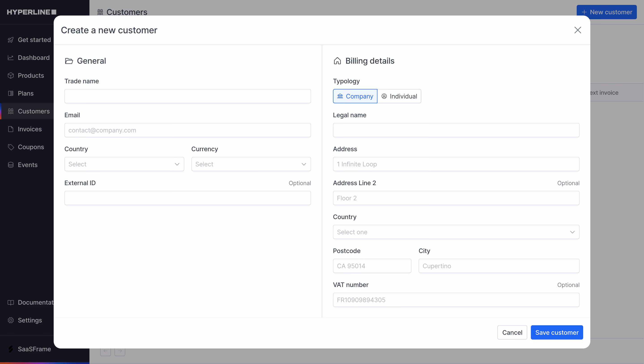Open the Currency dropdown
644x364 pixels.
251,164
